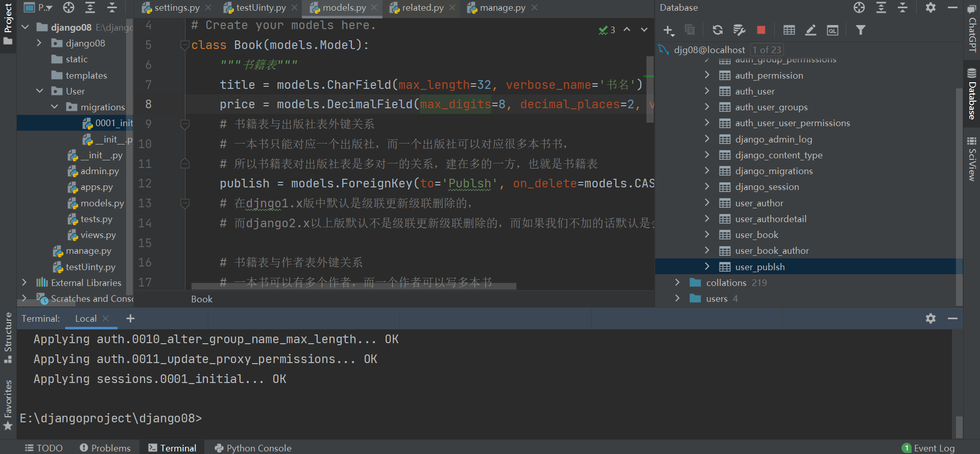Close the settings.py editor tab

pos(208,8)
